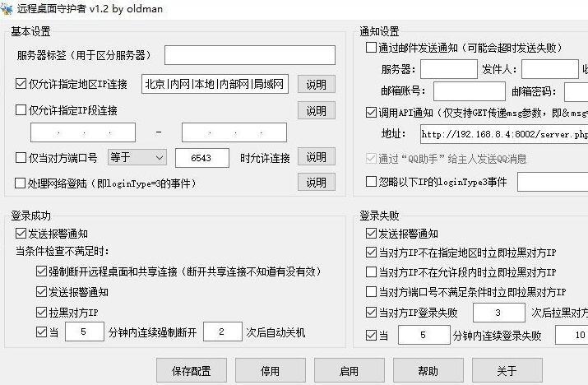Click the field showing 10 after 连续登录失败
Screen dimensions: 588x385
(572, 335)
